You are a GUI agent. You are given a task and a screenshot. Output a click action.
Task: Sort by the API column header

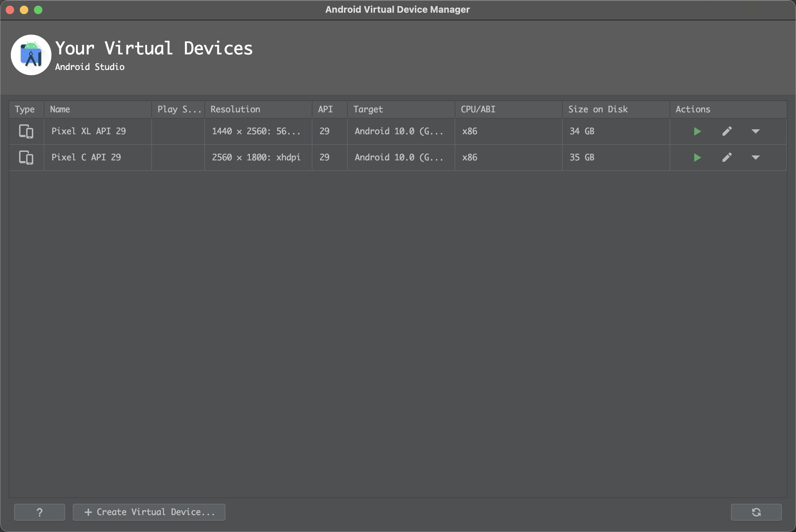(x=330, y=110)
